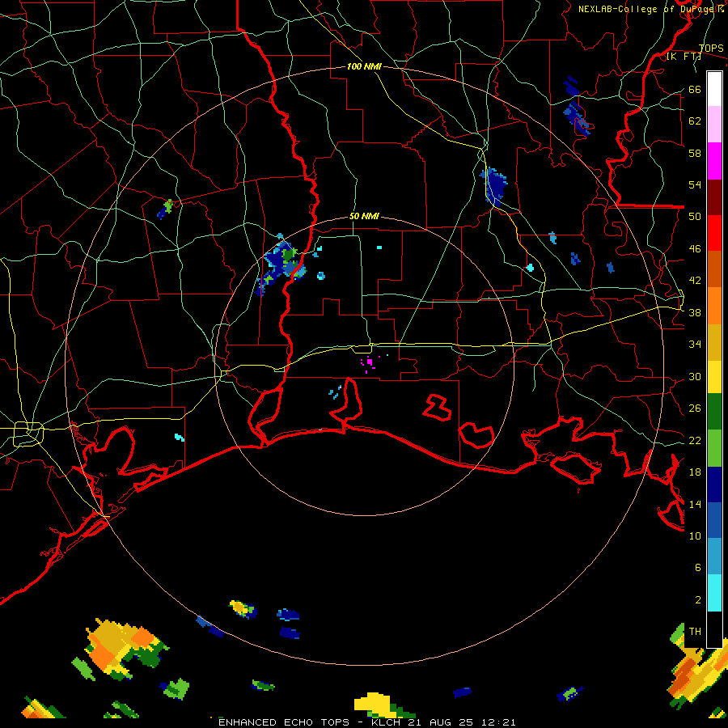Click the 'NEXLAB-College of DuPage' credit text

point(648,9)
